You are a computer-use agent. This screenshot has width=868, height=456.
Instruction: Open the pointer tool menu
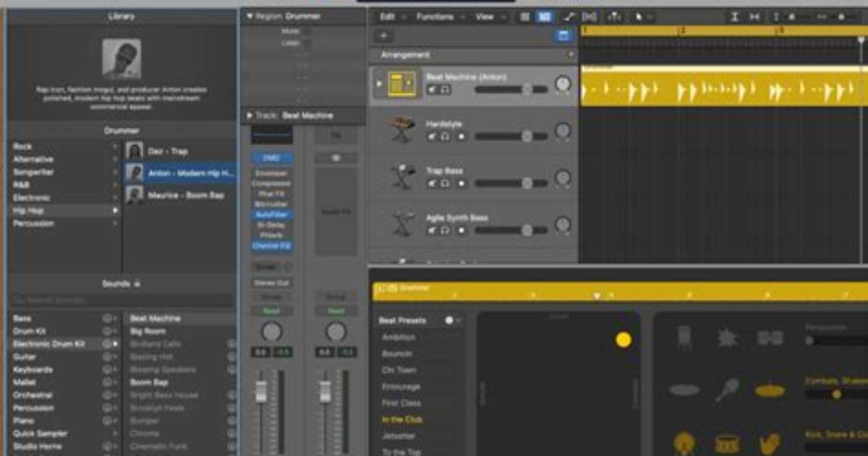(x=642, y=17)
